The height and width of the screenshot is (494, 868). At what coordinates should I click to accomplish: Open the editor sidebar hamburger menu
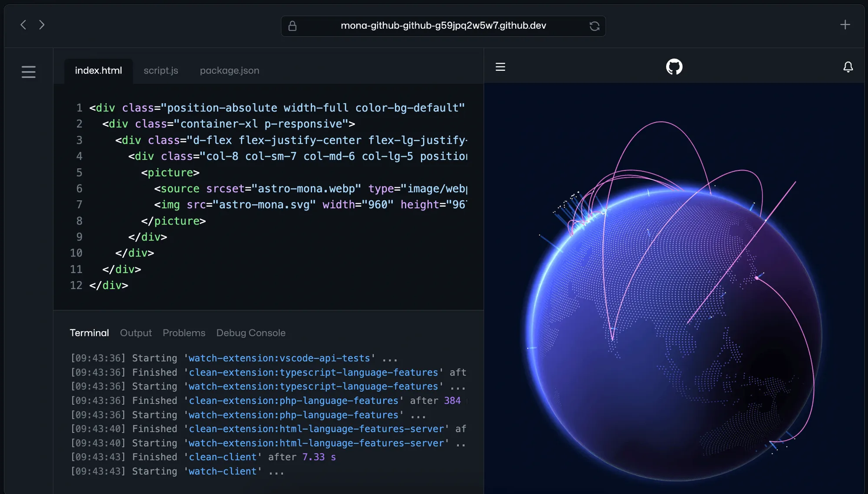click(29, 72)
